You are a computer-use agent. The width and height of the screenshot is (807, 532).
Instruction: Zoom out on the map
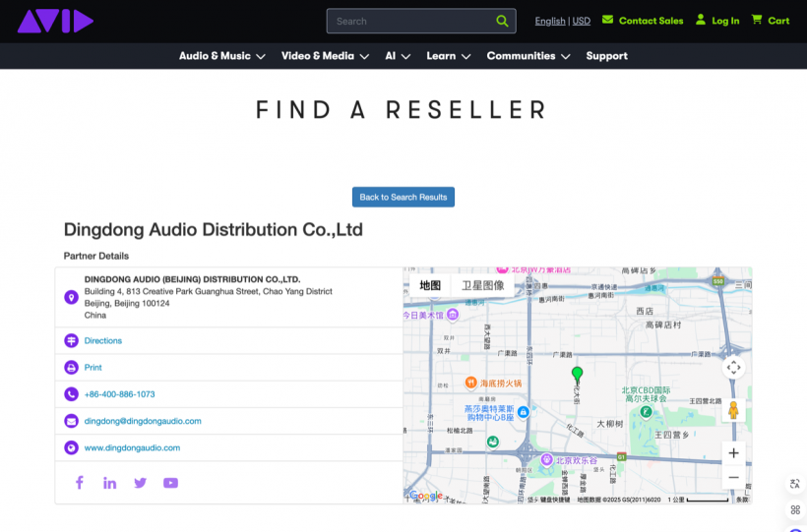733,478
